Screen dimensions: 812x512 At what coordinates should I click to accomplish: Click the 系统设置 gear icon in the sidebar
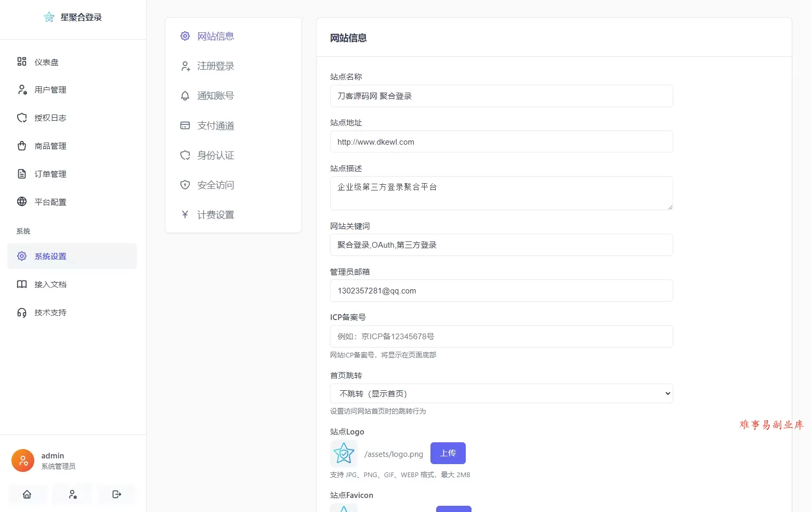[22, 256]
